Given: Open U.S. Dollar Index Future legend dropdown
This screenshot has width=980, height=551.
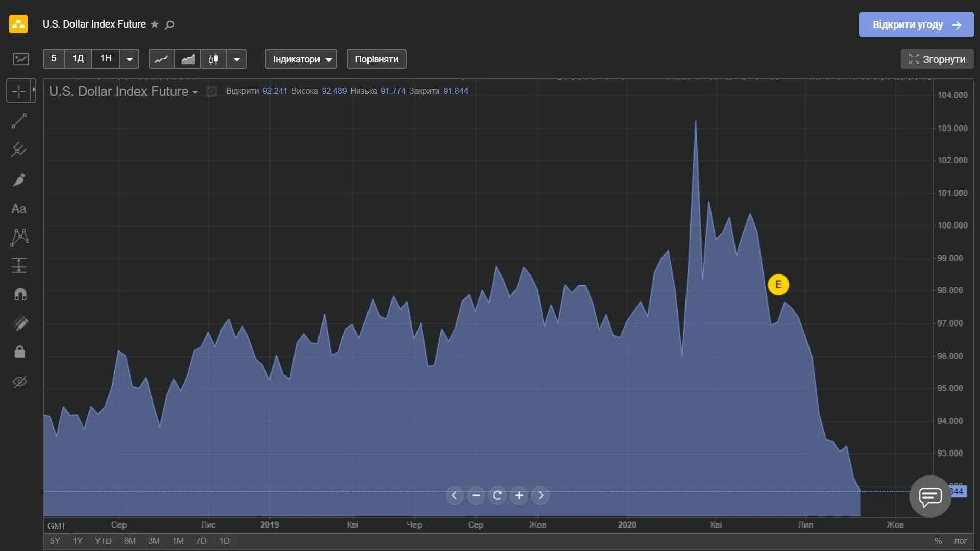Looking at the screenshot, I should [195, 92].
